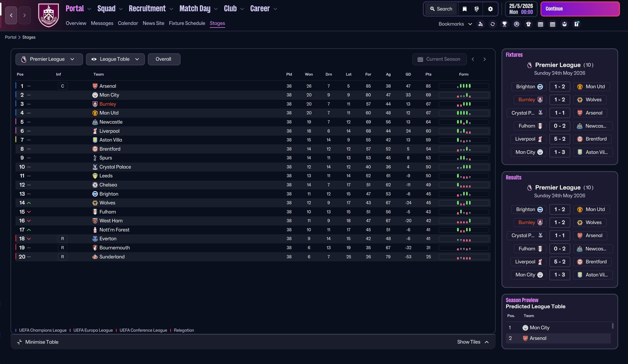Click the globe icon in top bar

click(x=476, y=9)
